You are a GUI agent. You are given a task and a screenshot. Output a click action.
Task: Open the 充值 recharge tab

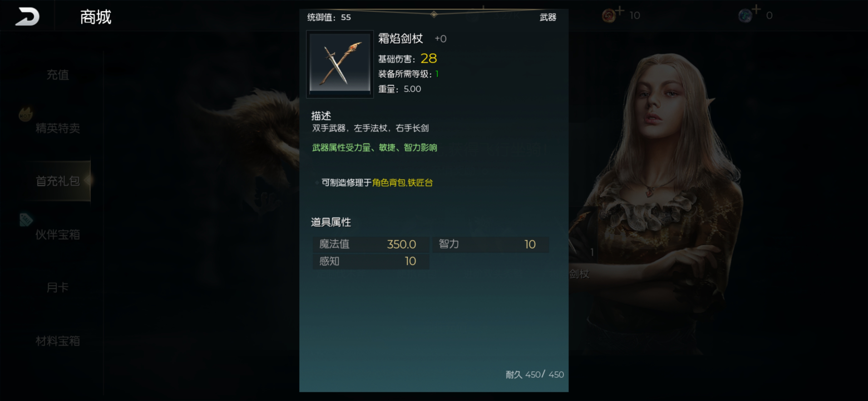58,75
